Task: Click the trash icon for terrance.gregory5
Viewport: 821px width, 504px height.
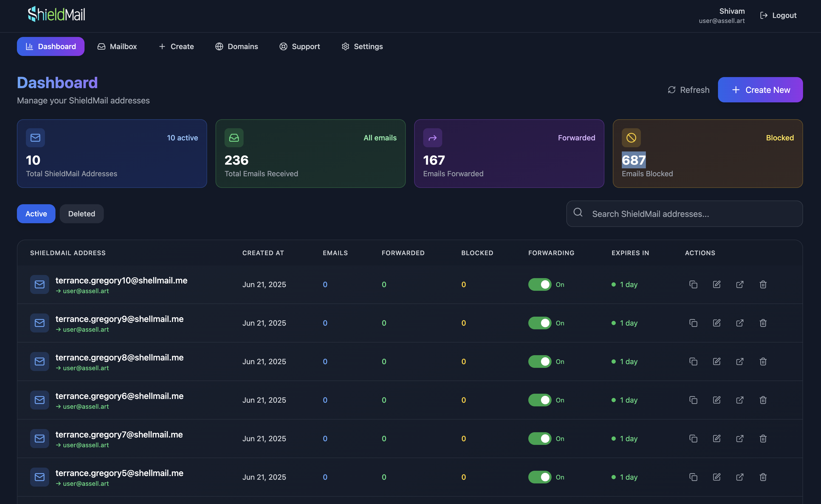Action: pyautogui.click(x=763, y=477)
